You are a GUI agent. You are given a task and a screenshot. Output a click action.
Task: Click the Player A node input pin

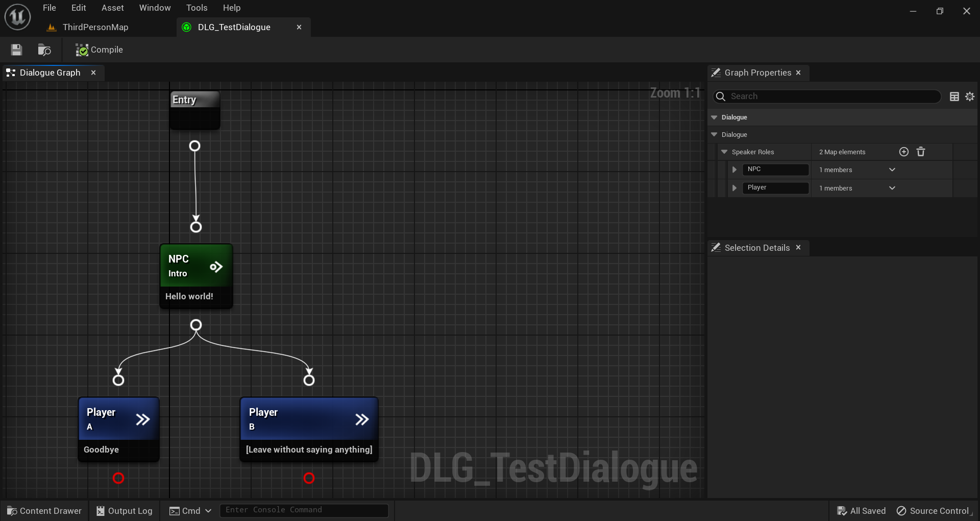coord(118,380)
